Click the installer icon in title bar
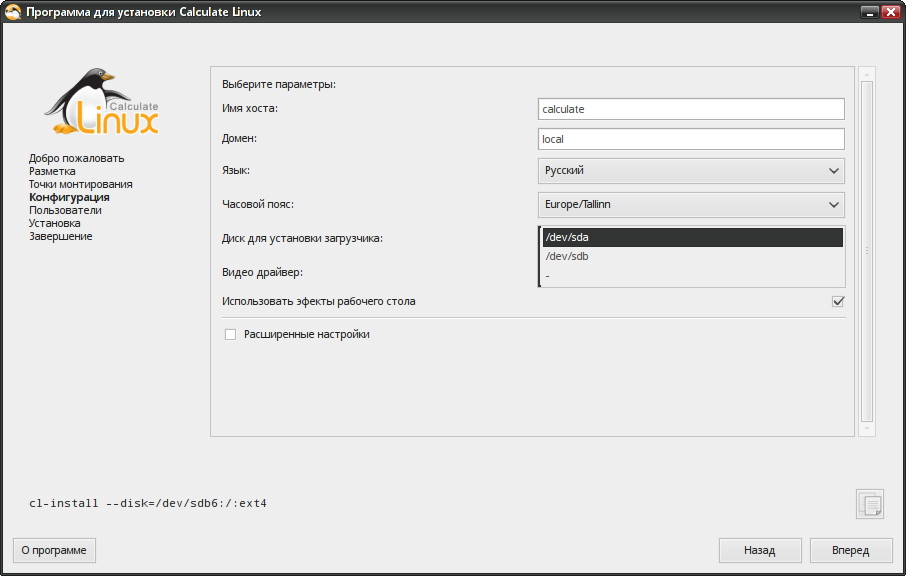906x576 pixels. click(12, 12)
